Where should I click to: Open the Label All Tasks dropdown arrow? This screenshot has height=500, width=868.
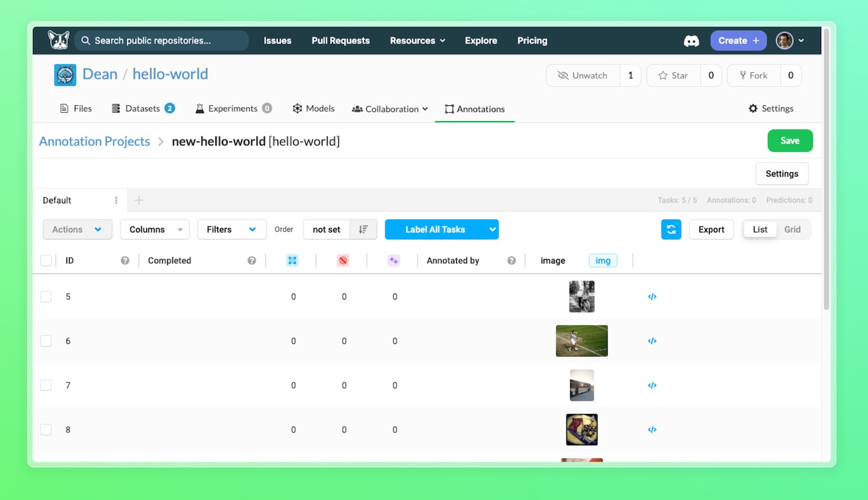[492, 229]
